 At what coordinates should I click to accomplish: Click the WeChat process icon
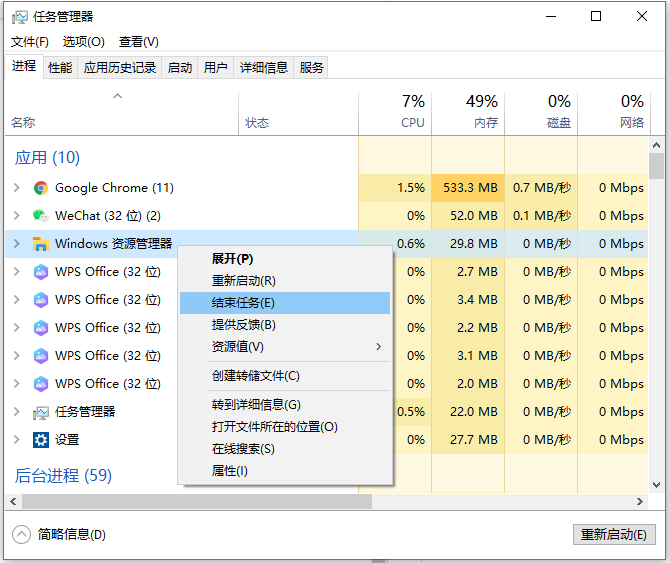(41, 216)
